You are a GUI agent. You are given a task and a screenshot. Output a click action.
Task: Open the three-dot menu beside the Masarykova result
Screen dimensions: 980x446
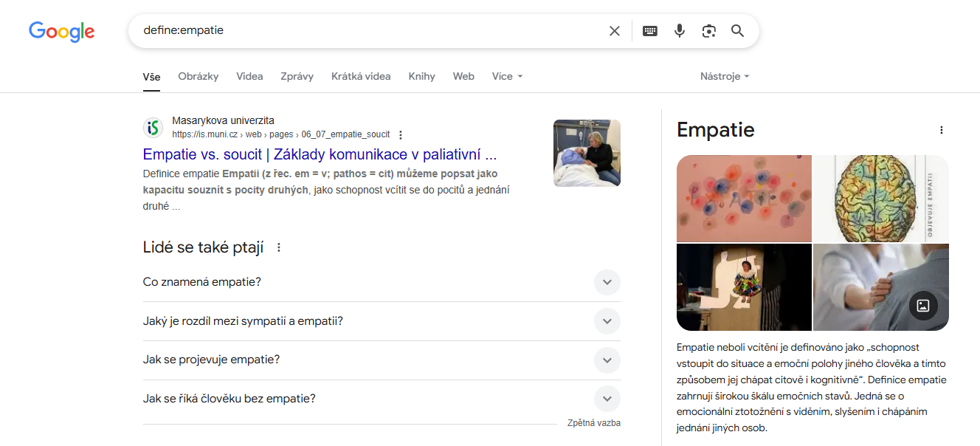pos(399,134)
